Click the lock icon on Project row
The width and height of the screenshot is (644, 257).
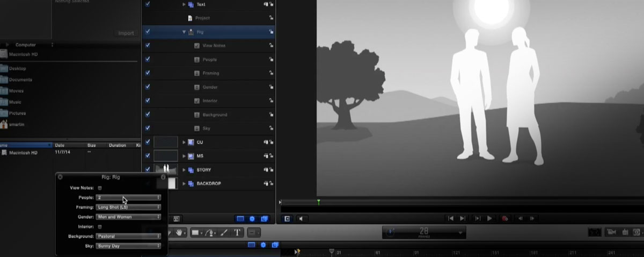(270, 18)
